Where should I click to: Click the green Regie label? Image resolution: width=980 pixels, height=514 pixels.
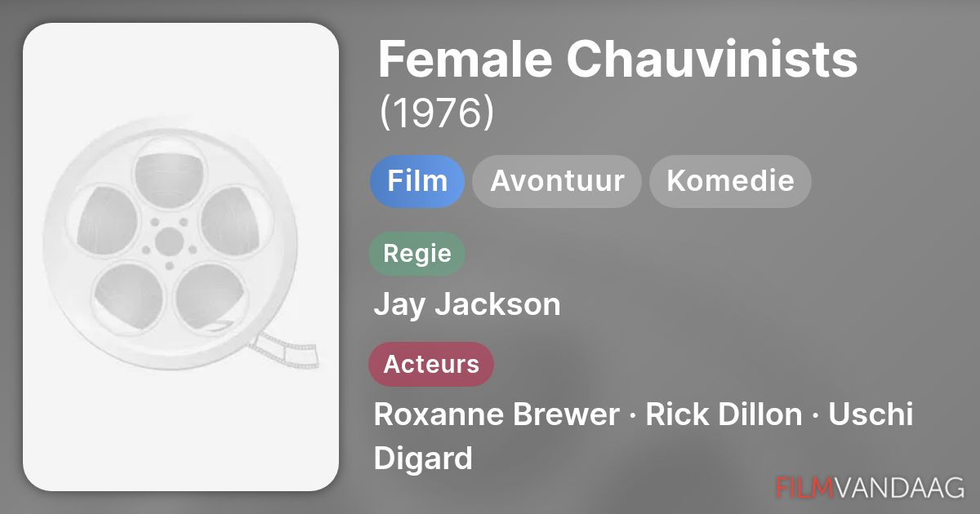pyautogui.click(x=417, y=253)
